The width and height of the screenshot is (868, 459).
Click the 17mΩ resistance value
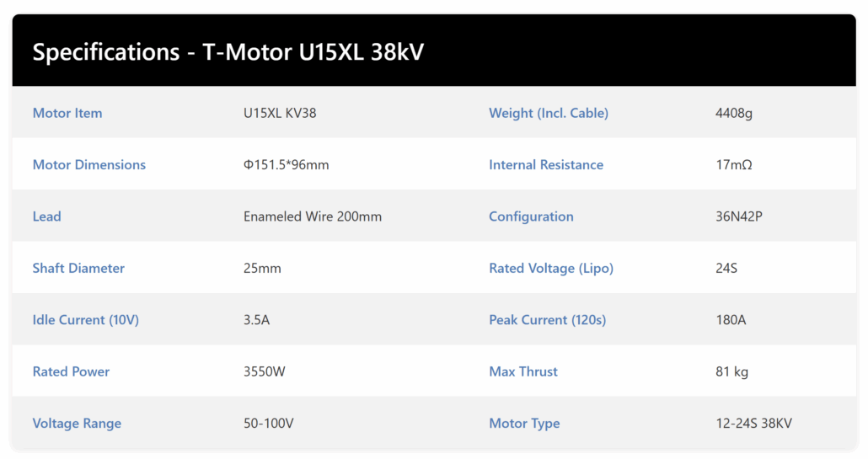pyautogui.click(x=733, y=165)
